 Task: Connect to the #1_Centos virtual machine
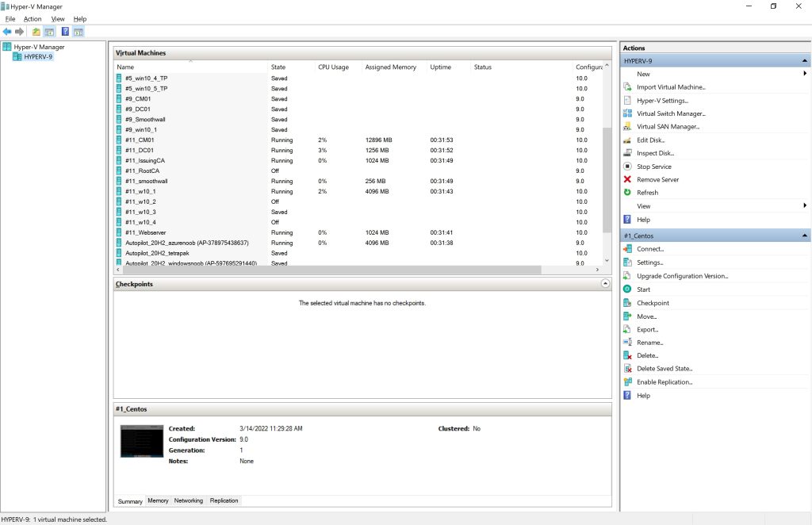point(650,248)
